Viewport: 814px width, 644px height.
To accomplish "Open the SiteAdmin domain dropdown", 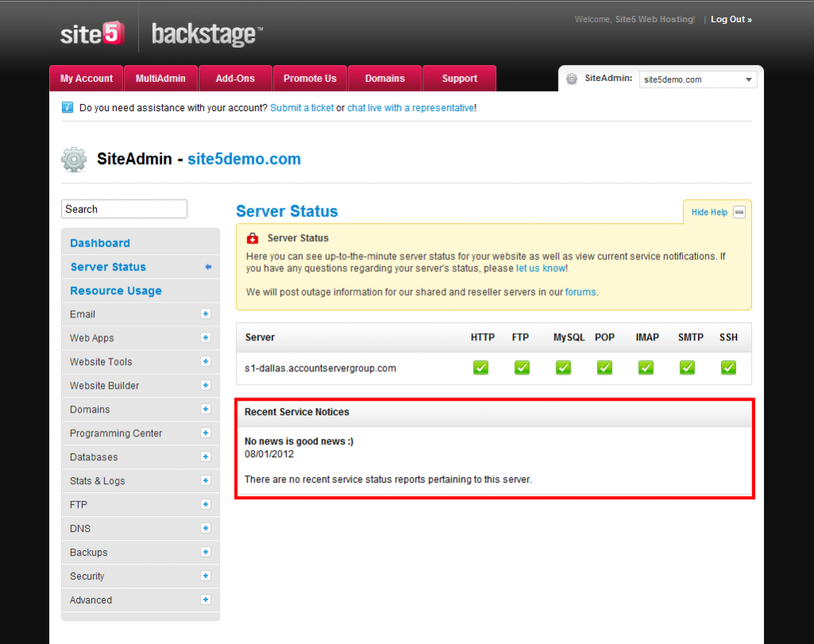I will coord(698,80).
